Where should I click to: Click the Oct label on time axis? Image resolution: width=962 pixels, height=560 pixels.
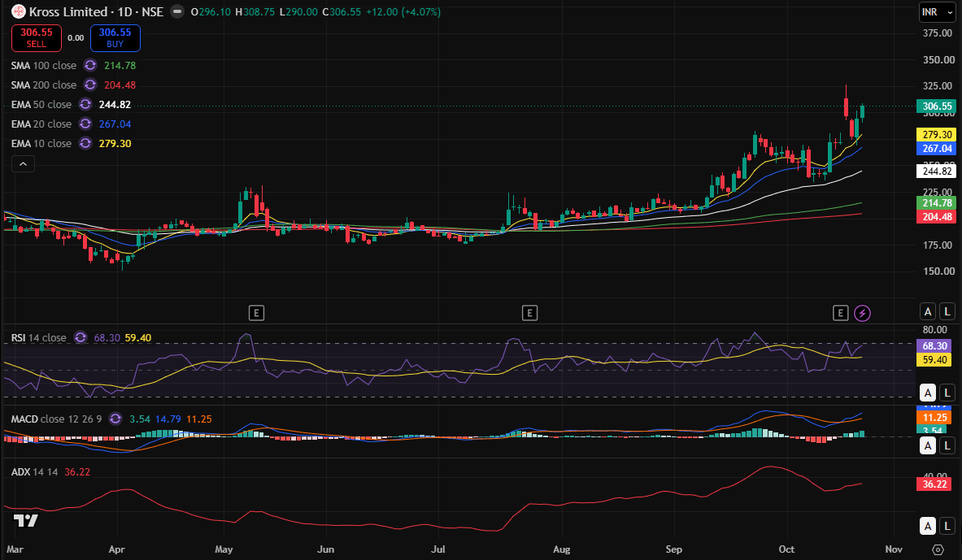pyautogui.click(x=786, y=549)
